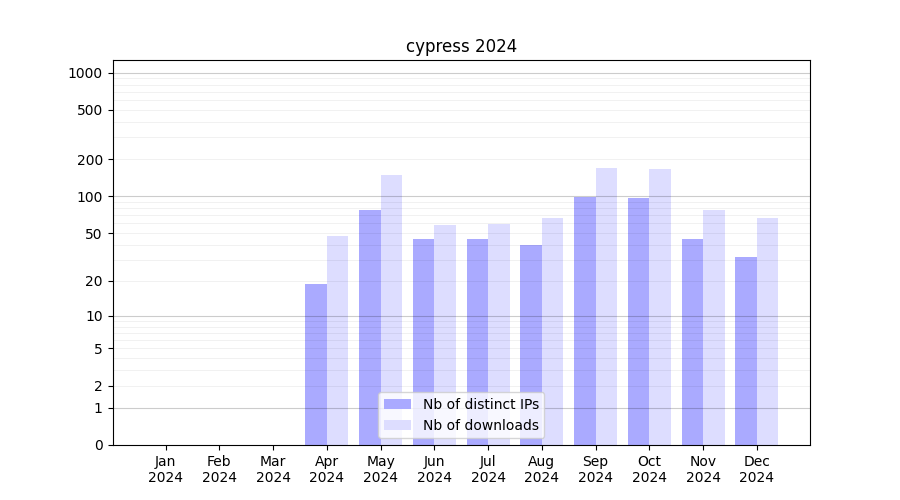The height and width of the screenshot is (500, 900).
Task: Select the 'Nb of distinct IPs' legend label
Action: (480, 404)
